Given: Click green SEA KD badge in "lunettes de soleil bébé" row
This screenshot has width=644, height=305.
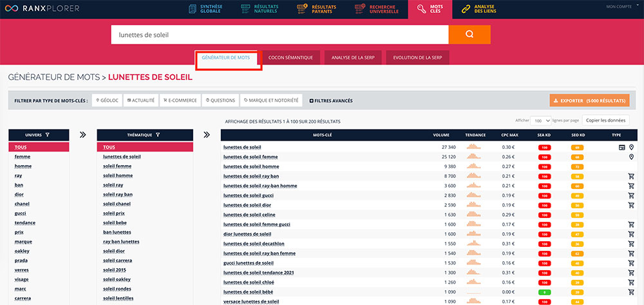Looking at the screenshot, I should [545, 292].
